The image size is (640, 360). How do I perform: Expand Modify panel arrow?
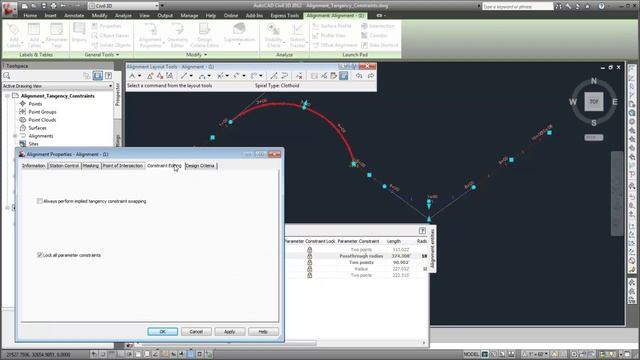[x=205, y=55]
